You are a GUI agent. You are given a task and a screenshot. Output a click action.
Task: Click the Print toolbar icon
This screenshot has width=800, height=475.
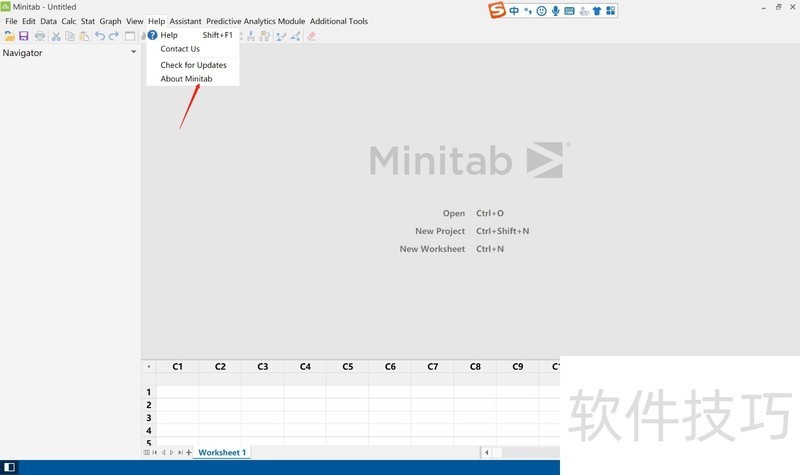tap(40, 36)
